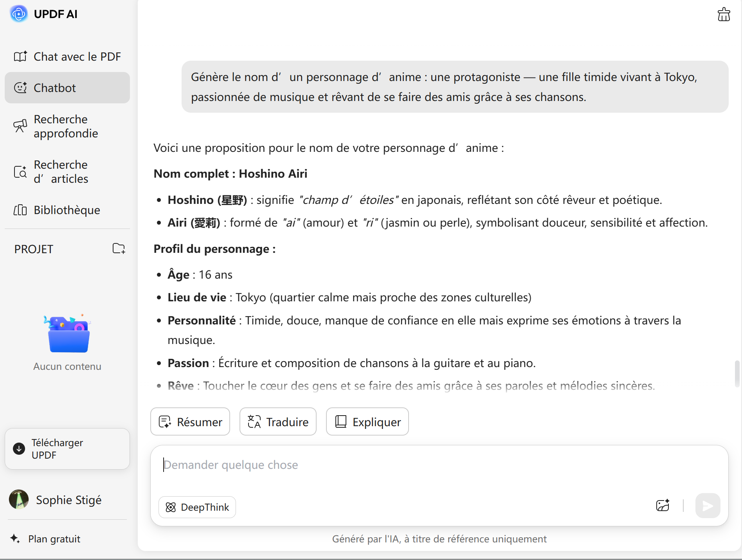Add a new project folder
This screenshot has width=742, height=560.
click(119, 248)
